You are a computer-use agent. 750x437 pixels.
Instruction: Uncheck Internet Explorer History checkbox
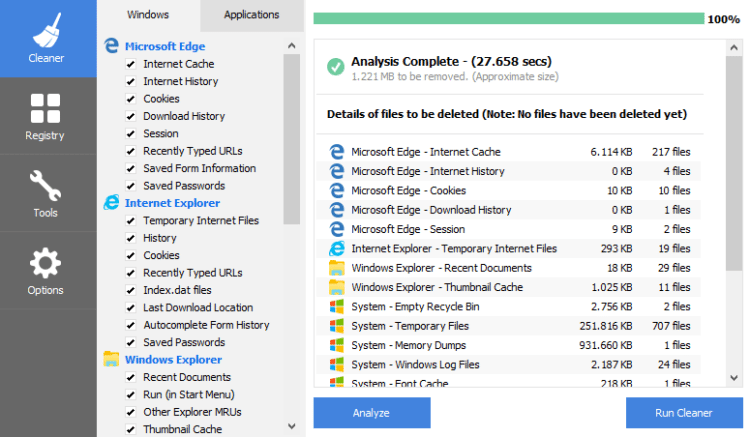[131, 238]
